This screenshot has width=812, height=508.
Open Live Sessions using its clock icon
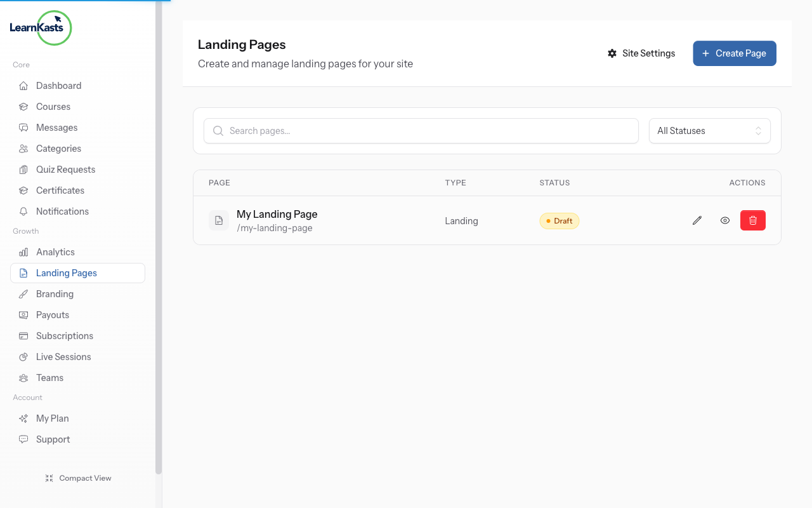point(23,356)
